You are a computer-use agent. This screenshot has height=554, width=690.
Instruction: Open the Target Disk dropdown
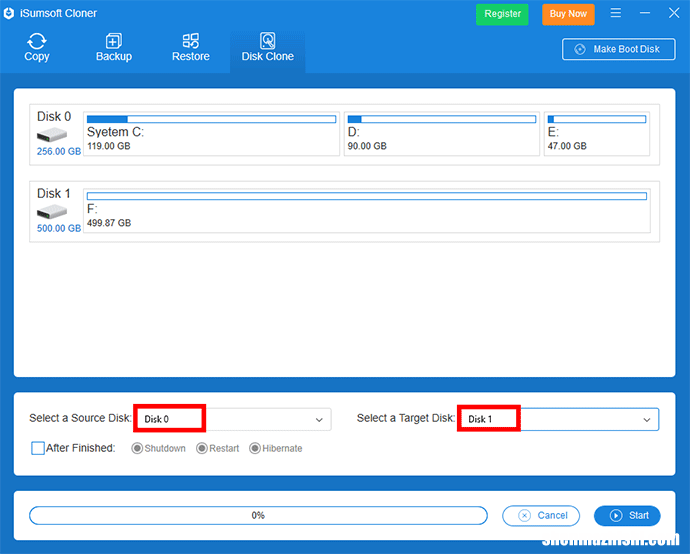click(558, 419)
